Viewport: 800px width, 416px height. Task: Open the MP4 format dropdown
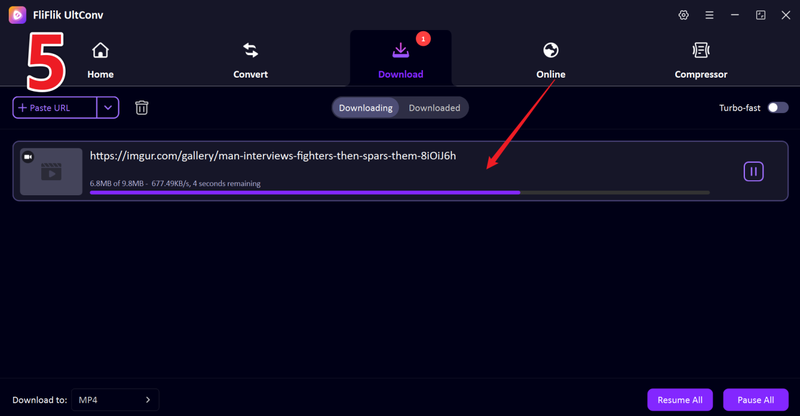coord(115,400)
